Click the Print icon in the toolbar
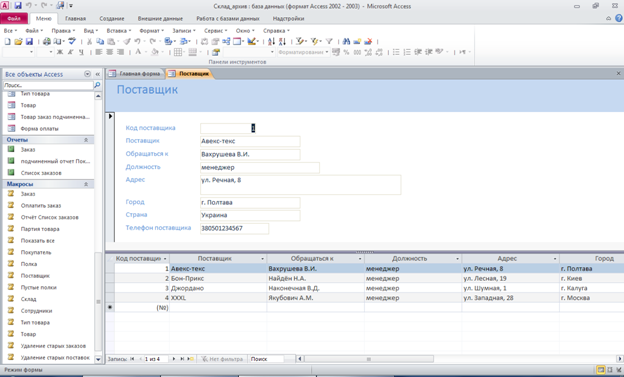The image size is (624, 377). tap(47, 41)
